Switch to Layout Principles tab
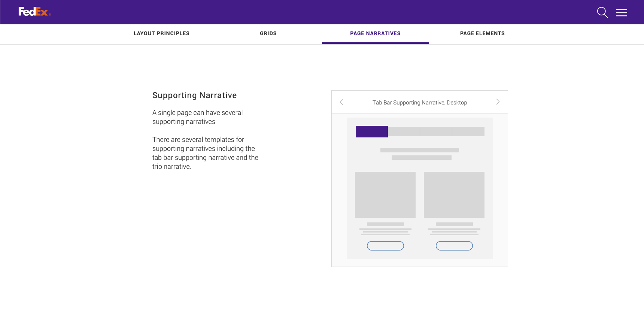 pos(161,34)
